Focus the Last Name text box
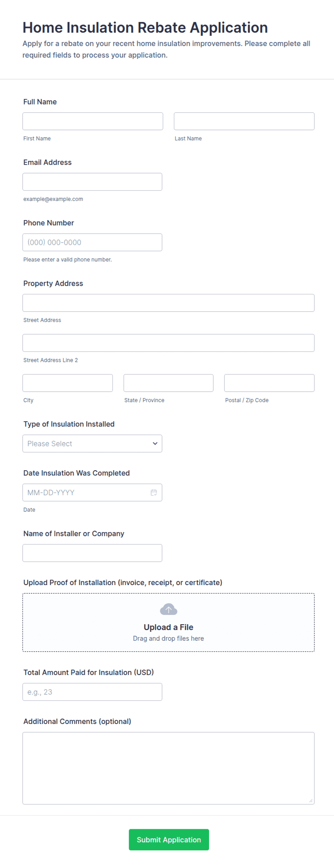The image size is (334, 868). click(244, 121)
